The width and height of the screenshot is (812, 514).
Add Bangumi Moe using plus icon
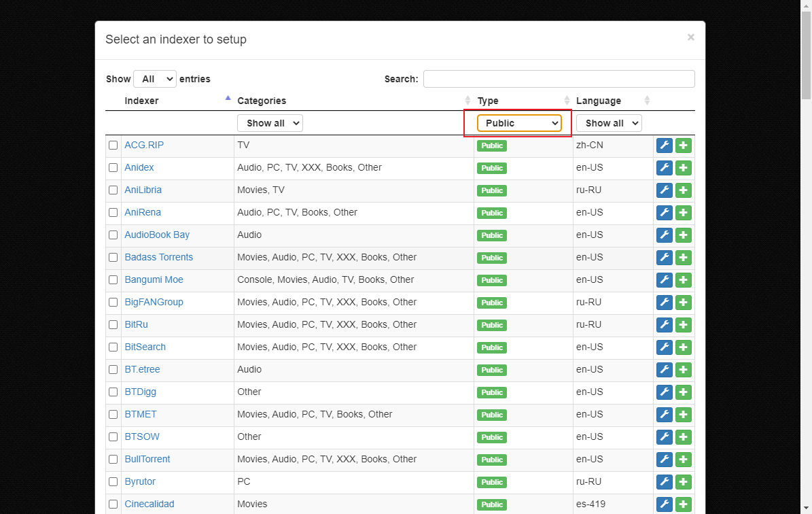pyautogui.click(x=684, y=280)
